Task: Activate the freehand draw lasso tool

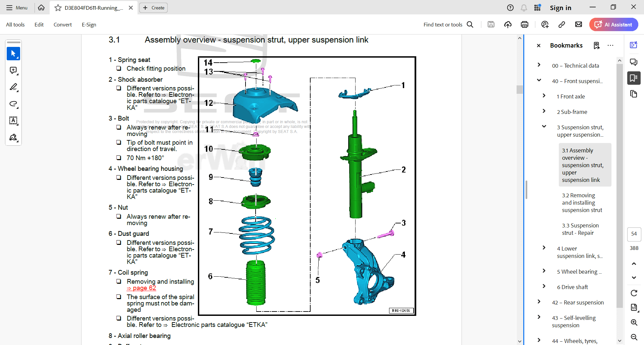Action: [x=13, y=104]
